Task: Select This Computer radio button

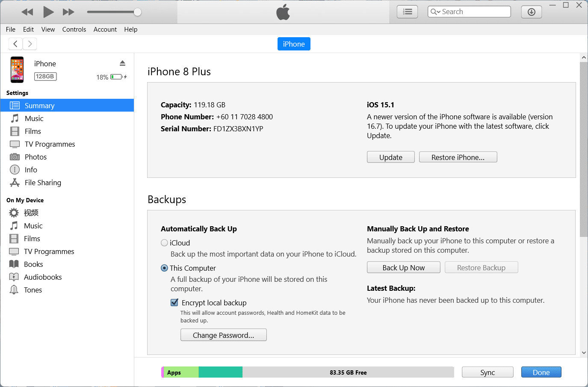Action: (x=164, y=268)
